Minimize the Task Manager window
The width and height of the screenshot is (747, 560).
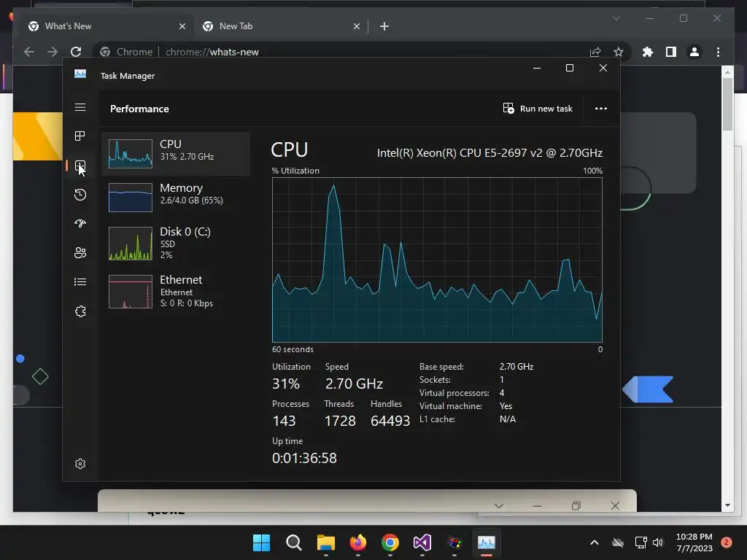pos(537,68)
